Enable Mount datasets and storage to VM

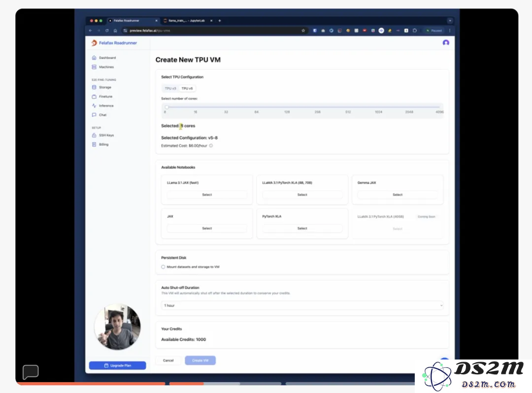pos(163,267)
